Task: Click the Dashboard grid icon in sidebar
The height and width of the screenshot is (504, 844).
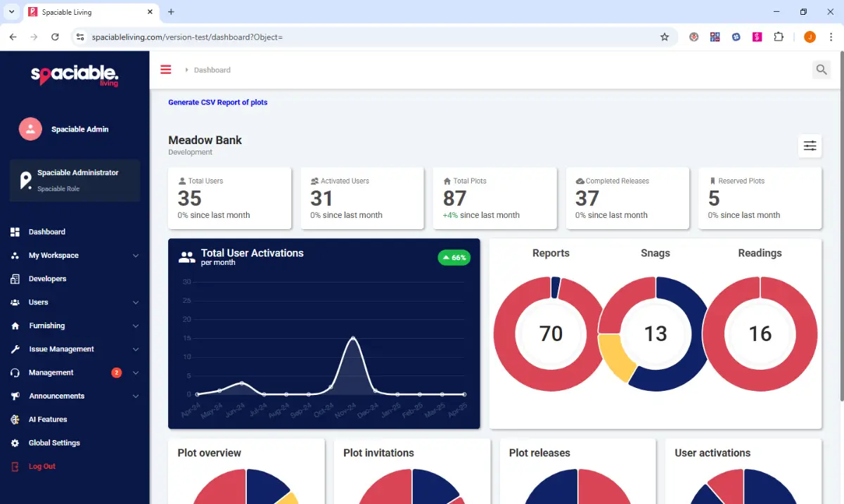Action: (15, 232)
